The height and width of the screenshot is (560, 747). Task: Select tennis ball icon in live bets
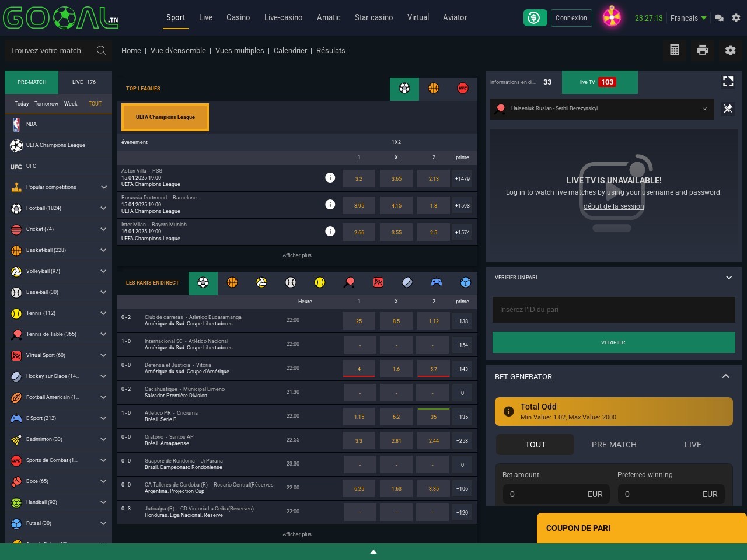[x=320, y=283]
